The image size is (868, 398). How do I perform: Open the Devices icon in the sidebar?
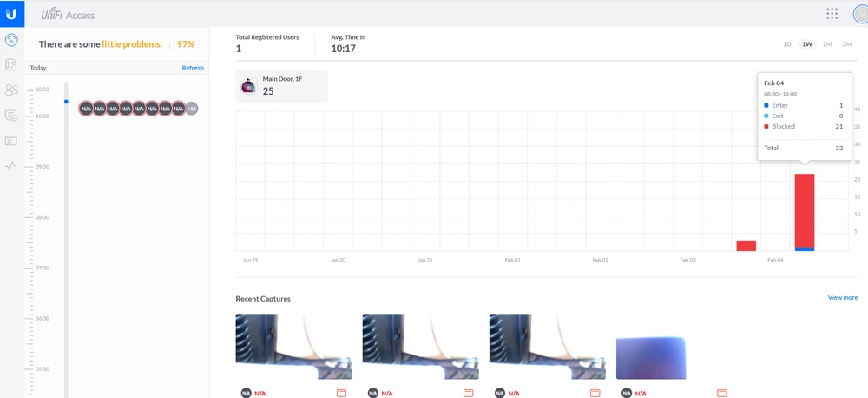coord(11,65)
